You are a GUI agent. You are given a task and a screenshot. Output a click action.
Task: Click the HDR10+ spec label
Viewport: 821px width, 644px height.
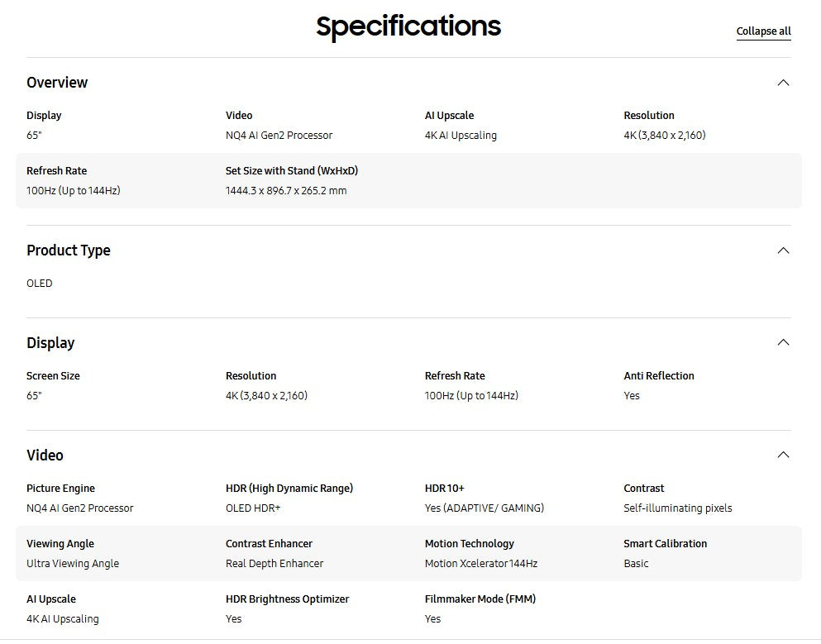[x=444, y=489]
